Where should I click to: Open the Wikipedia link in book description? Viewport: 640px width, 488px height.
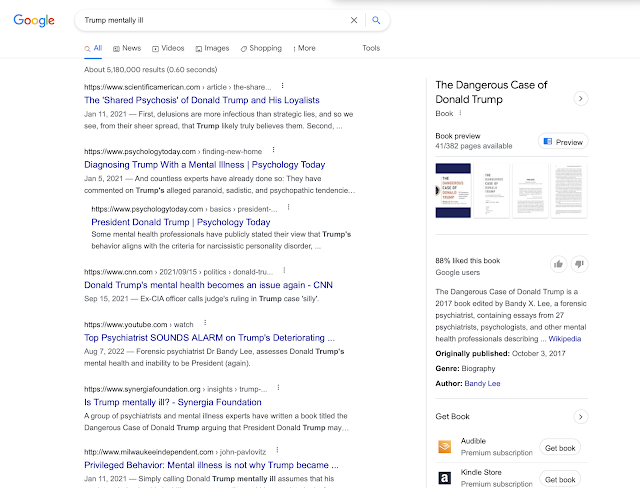pos(564,339)
